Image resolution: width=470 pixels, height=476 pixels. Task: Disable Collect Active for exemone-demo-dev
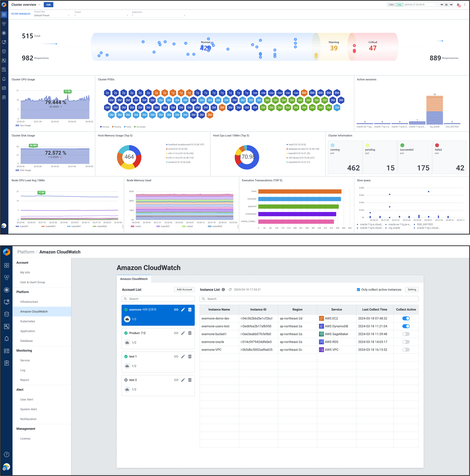(406, 319)
